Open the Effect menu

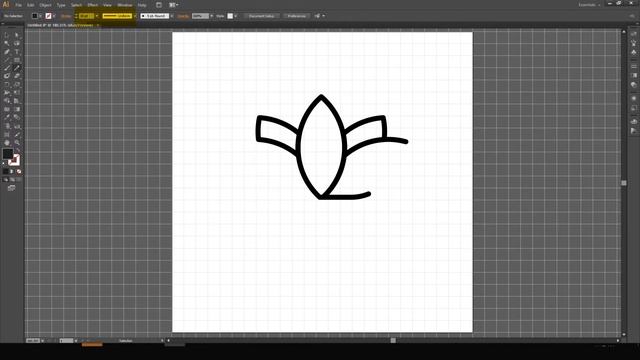click(93, 5)
